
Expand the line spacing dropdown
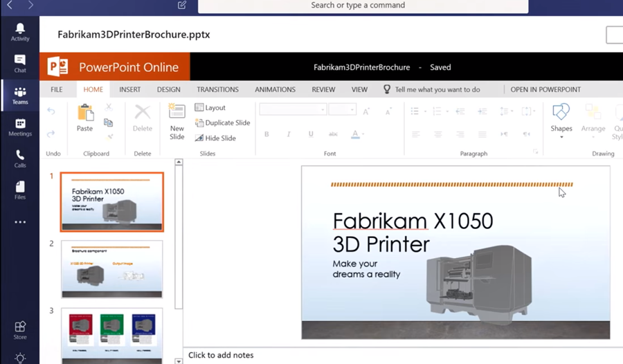(x=512, y=111)
